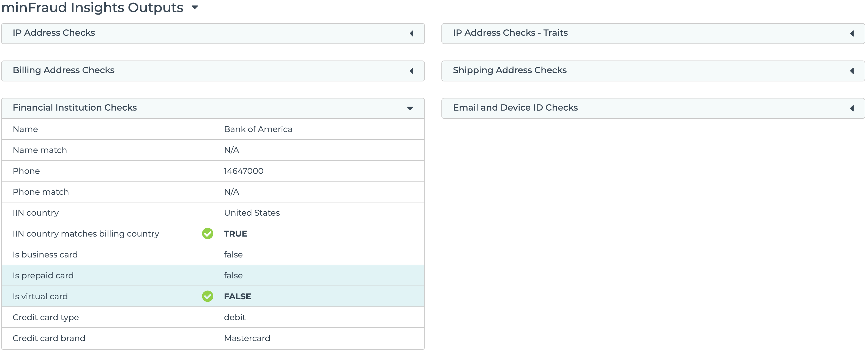Click the debit credit card type value
Screen dimensions: 868x351
(234, 317)
